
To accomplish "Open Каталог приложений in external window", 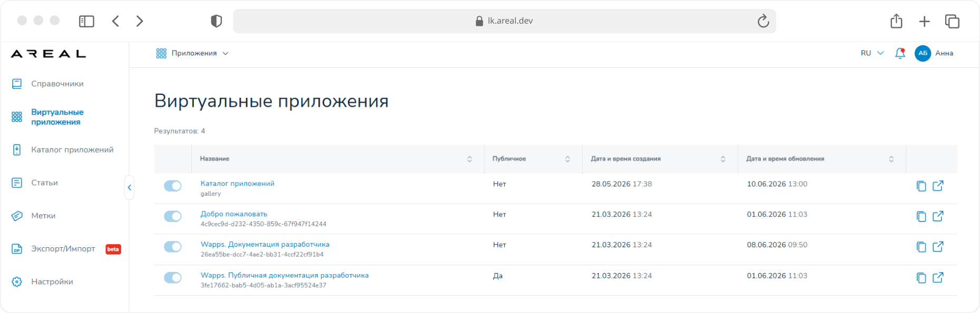I will [x=938, y=186].
